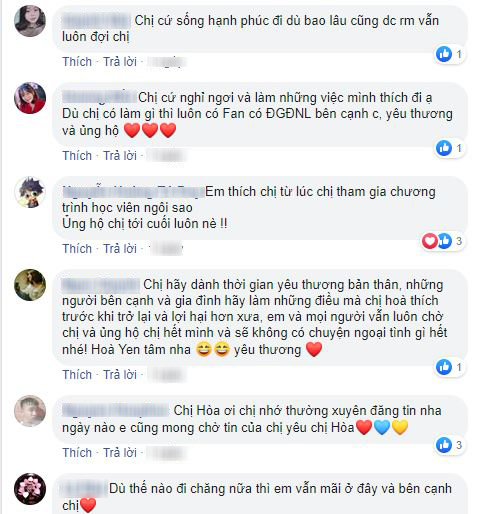502x514 pixels.
Task: Open blurred commenter name on 'Chị Hòa ơi' comment
Action: click(x=116, y=410)
